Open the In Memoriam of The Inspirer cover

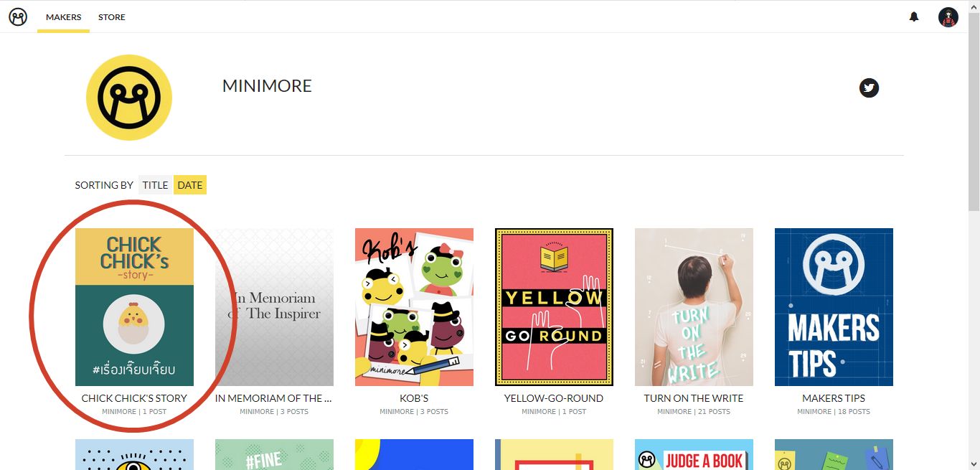(x=274, y=307)
